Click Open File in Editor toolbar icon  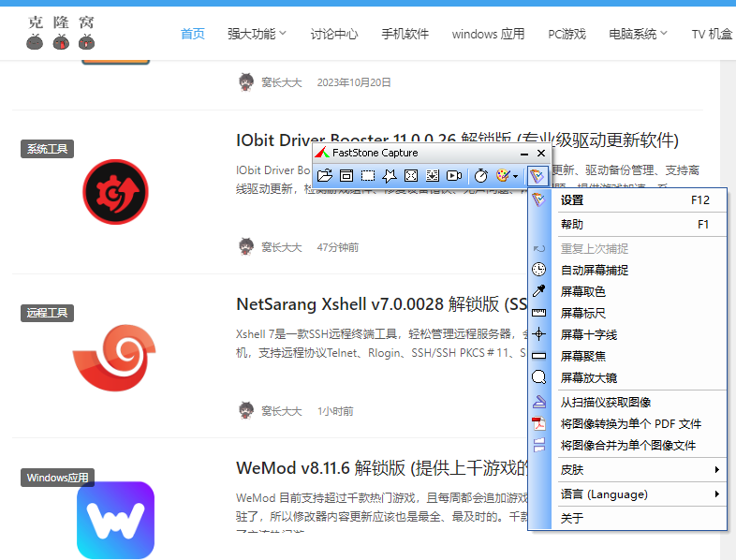point(324,175)
